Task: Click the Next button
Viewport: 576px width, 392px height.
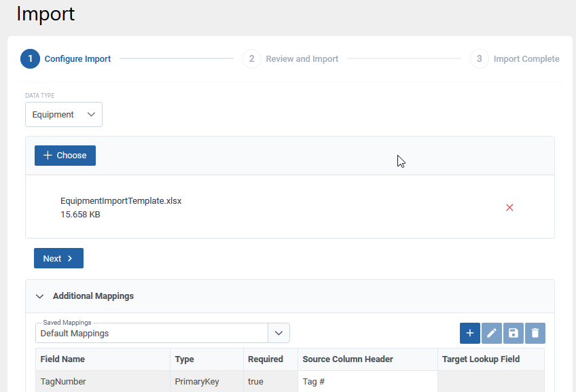Action: click(x=58, y=258)
